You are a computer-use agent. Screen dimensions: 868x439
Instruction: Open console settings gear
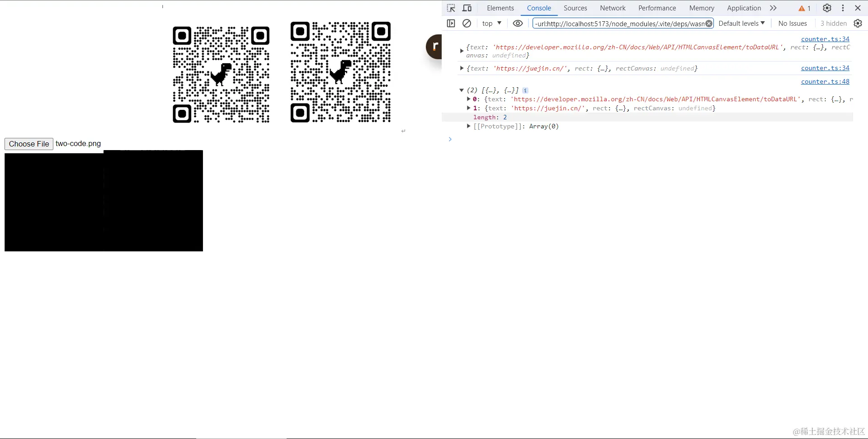point(858,24)
